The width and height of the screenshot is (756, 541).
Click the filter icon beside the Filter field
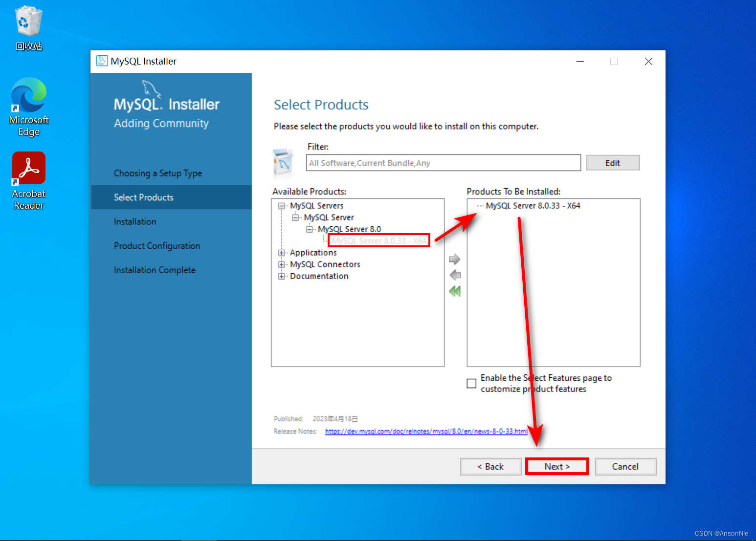click(x=283, y=163)
